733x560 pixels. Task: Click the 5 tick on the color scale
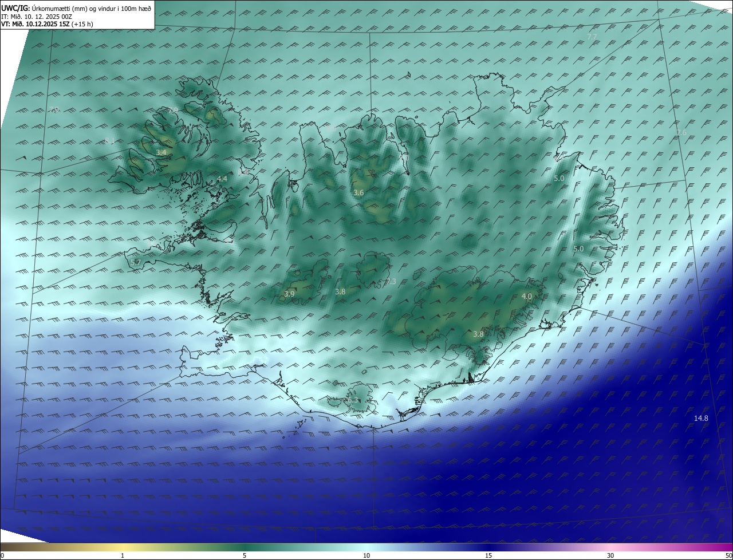(245, 555)
